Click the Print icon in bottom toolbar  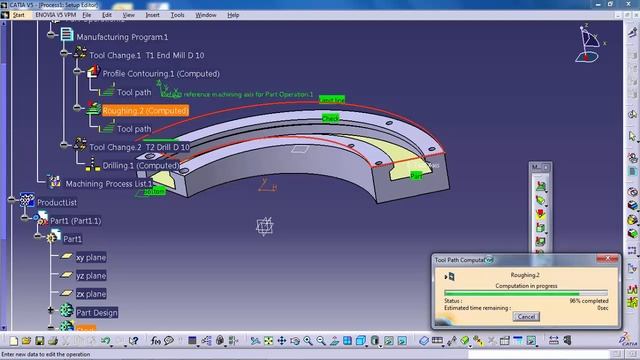click(53, 340)
